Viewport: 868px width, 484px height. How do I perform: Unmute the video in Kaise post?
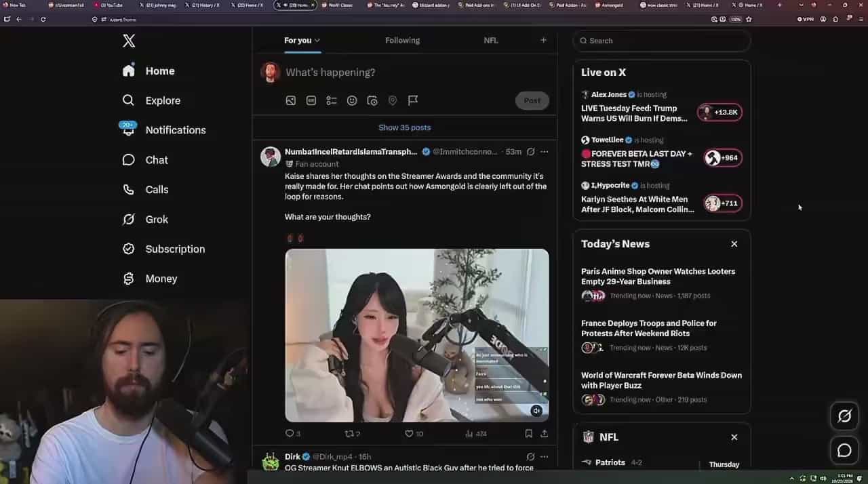[536, 410]
